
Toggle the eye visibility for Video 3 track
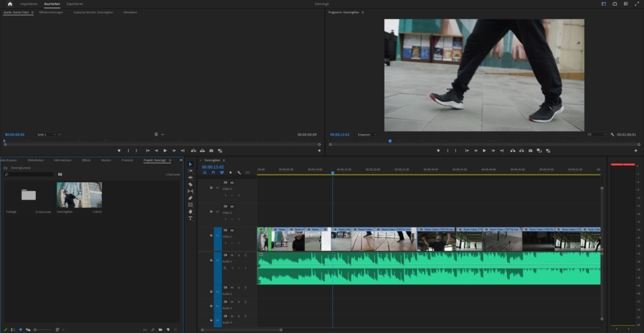[232, 182]
